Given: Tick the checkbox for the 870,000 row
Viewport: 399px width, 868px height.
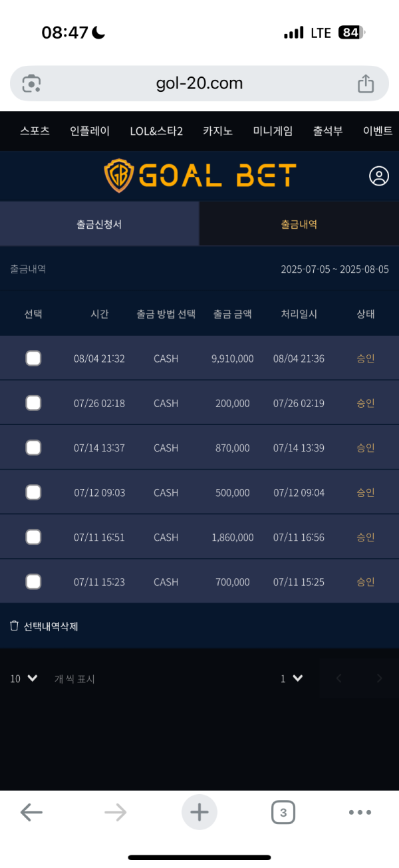Looking at the screenshot, I should click(x=33, y=448).
